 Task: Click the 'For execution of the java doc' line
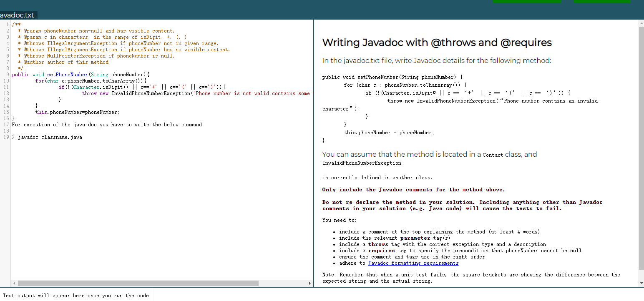pos(108,125)
